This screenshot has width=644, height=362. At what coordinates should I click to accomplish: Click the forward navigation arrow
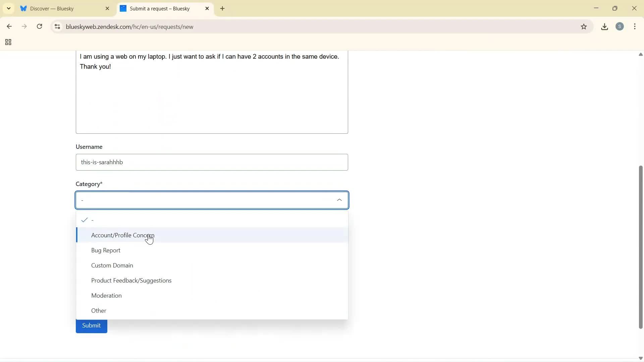click(x=24, y=26)
